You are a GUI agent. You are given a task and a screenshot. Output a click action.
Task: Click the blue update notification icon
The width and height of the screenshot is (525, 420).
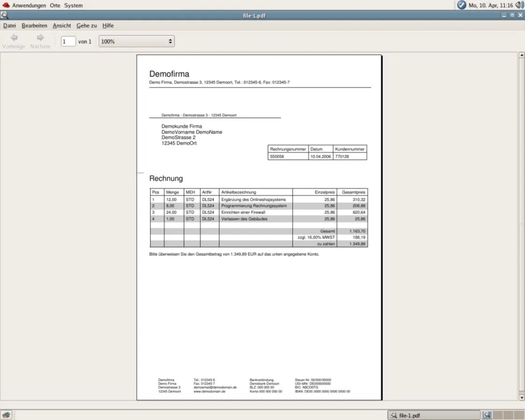click(x=462, y=5)
